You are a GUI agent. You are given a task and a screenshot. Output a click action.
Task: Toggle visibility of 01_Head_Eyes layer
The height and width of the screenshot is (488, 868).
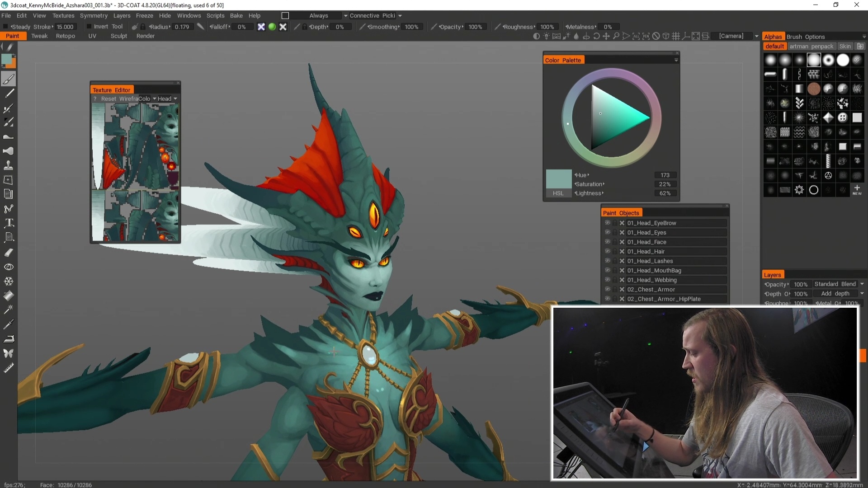point(608,232)
